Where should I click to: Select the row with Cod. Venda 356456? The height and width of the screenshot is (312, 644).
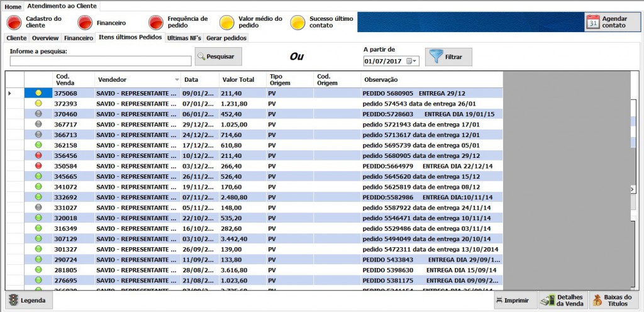(x=65, y=155)
